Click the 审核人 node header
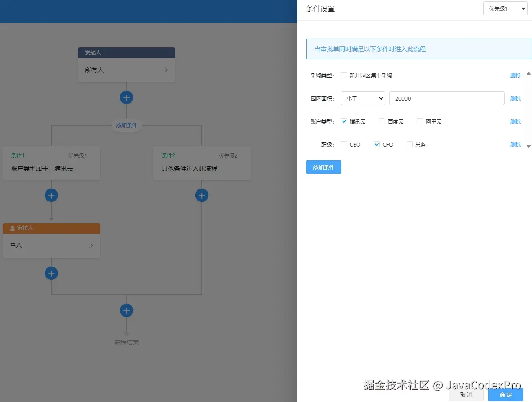Viewport: 532px width, 402px height. (x=51, y=228)
